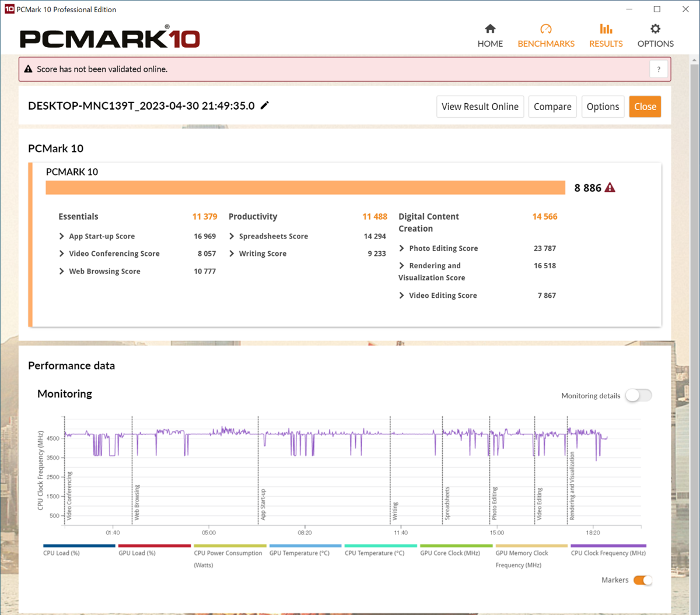Viewport: 700px width, 615px height.
Task: Click the orange Close button
Action: click(x=645, y=107)
